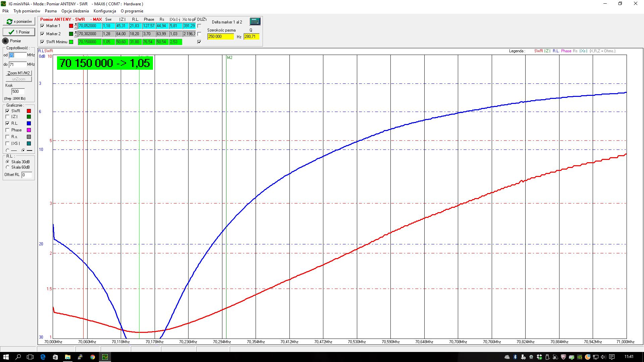Click the IG miniVNA taskbar icon
Viewport: 644px width, 362px height.
(105, 357)
